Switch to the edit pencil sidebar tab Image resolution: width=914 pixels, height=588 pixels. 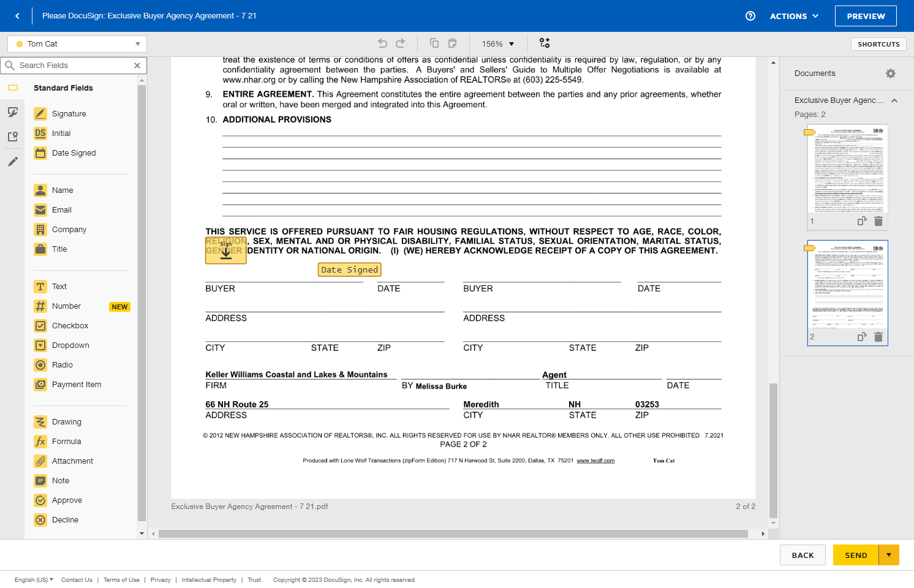pos(13,162)
